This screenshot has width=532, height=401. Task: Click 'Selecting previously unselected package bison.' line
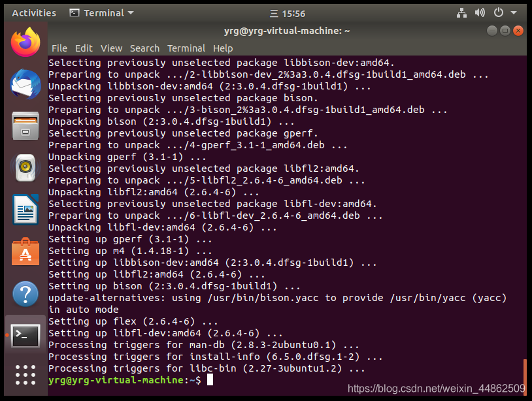click(x=183, y=99)
